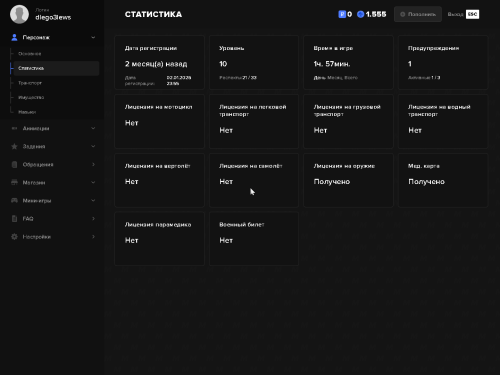
Task: Click the Задания star icon
Action: coord(14,146)
